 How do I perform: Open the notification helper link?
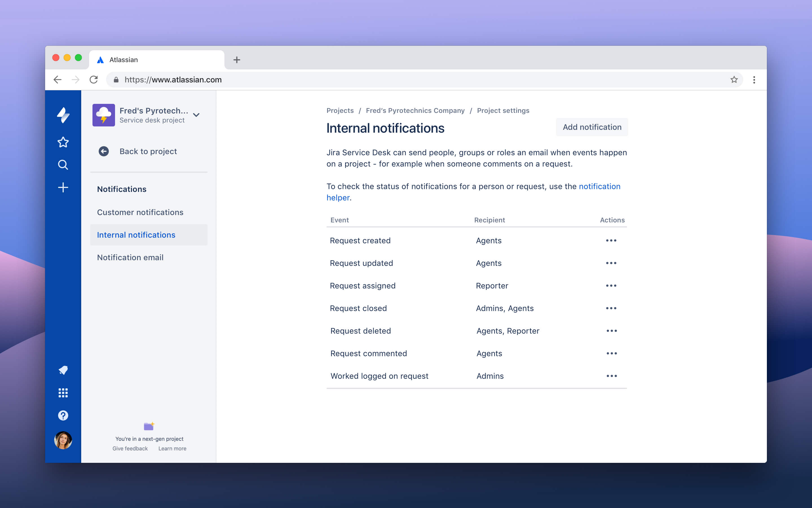click(x=599, y=187)
